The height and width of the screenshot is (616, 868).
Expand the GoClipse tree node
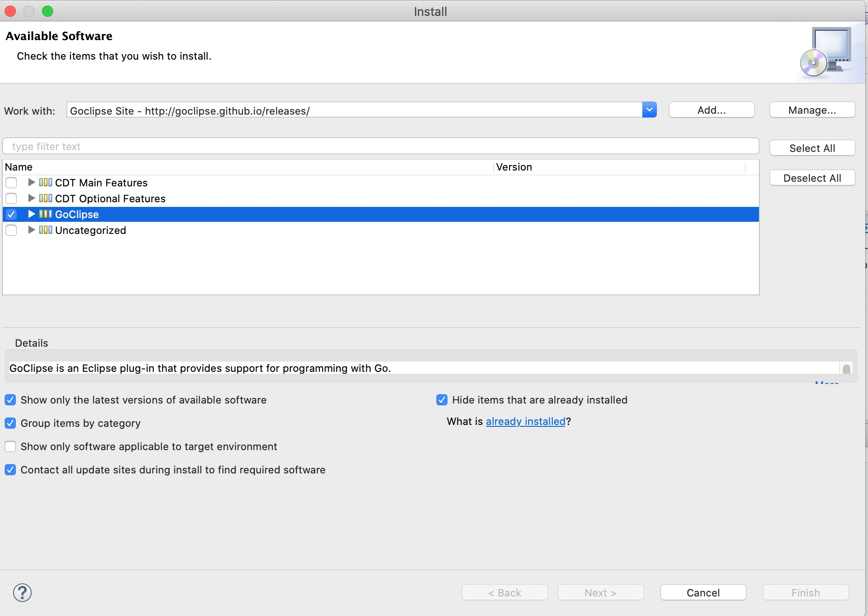[x=31, y=214]
